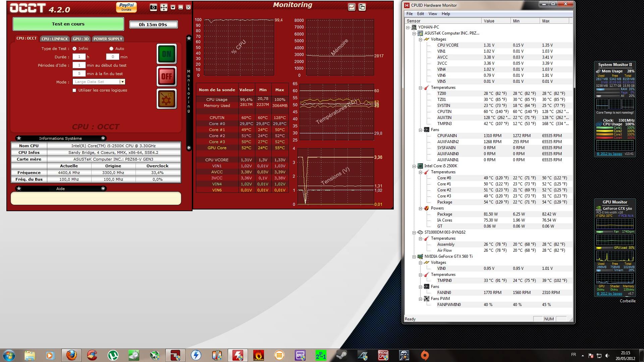The image size is (644, 362).
Task: Enable Utiliser les cores logiques checkbox
Action: [74, 90]
